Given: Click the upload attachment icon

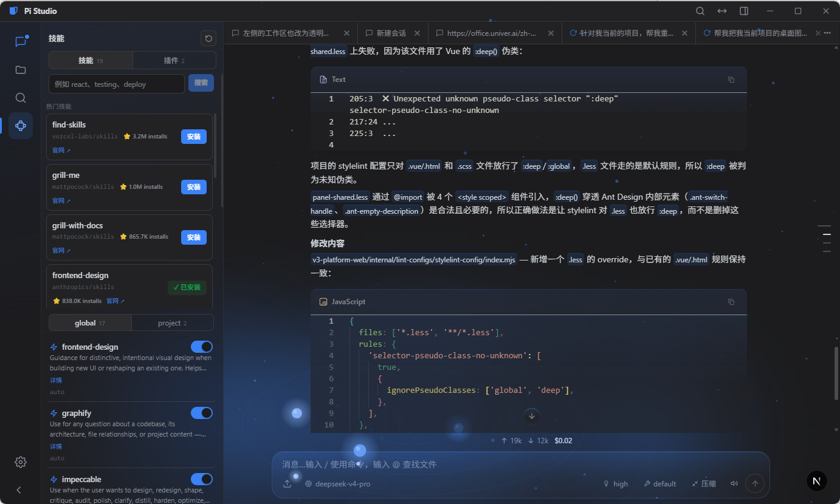Looking at the screenshot, I should click(x=287, y=484).
